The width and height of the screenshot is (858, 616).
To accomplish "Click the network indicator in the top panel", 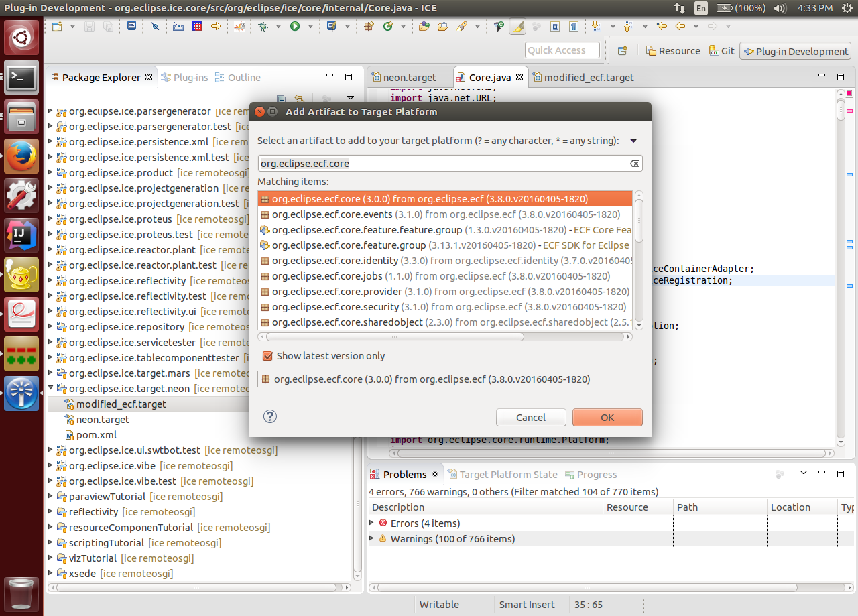I will (x=679, y=8).
